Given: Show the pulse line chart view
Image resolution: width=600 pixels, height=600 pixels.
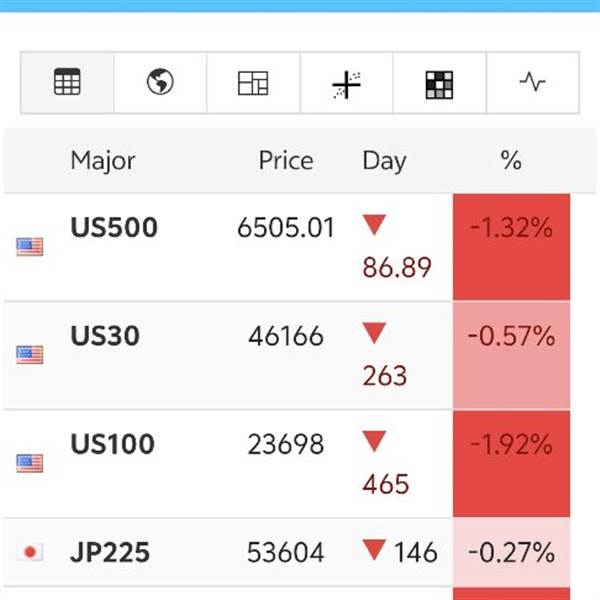Looking at the screenshot, I should [x=533, y=83].
